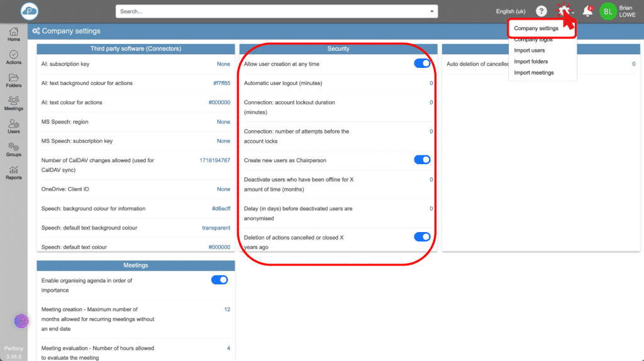The image size is (644, 361).
Task: Toggle Deletion of actions cancelled or closed
Action: pyautogui.click(x=422, y=237)
